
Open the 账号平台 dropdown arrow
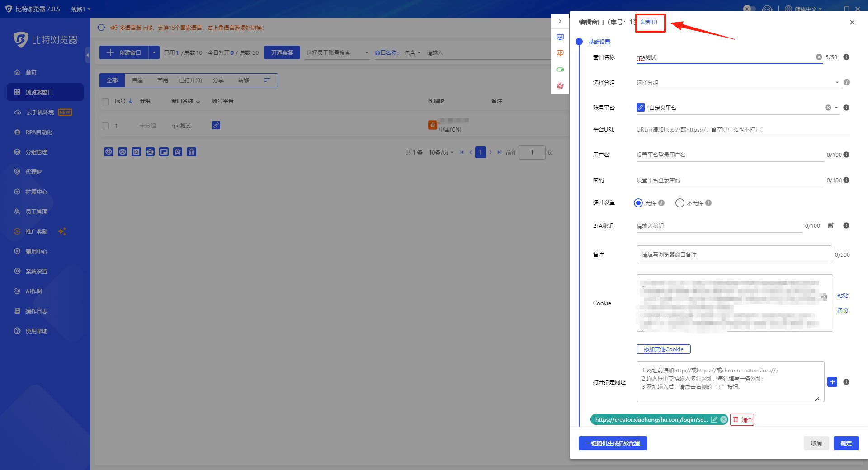tap(836, 108)
